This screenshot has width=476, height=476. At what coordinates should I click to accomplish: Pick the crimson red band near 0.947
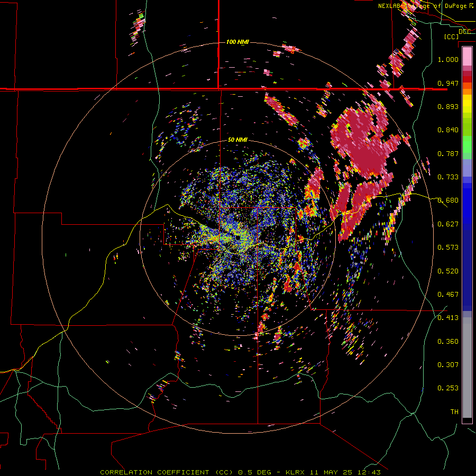pyautogui.click(x=467, y=79)
